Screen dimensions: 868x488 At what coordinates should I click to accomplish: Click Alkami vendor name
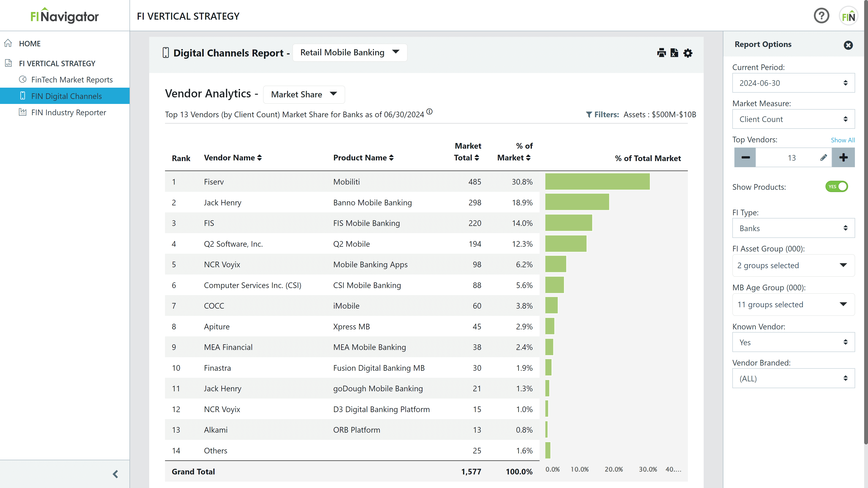click(x=216, y=430)
